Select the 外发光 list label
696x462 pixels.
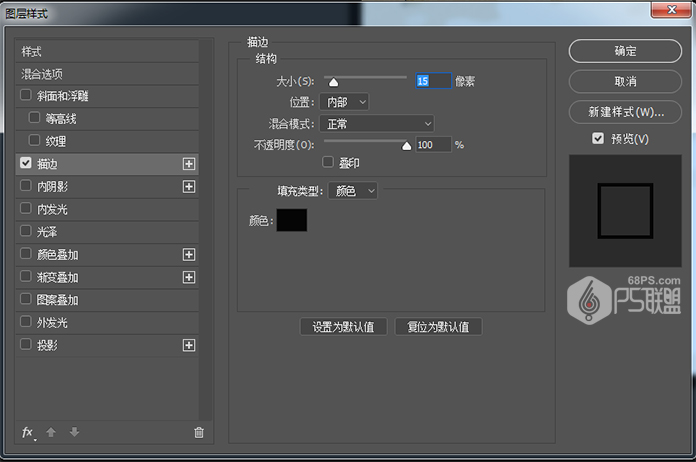(x=52, y=322)
